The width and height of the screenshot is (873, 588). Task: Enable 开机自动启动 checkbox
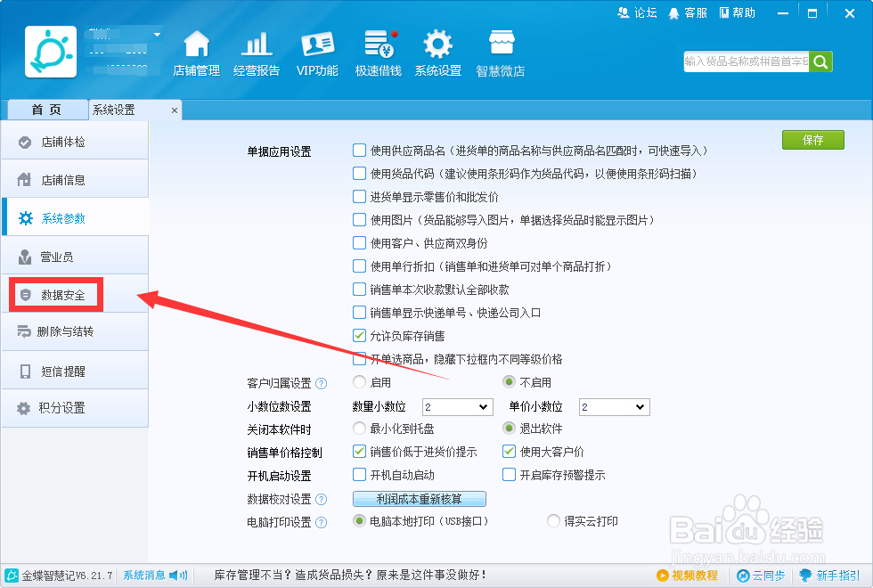coord(359,475)
